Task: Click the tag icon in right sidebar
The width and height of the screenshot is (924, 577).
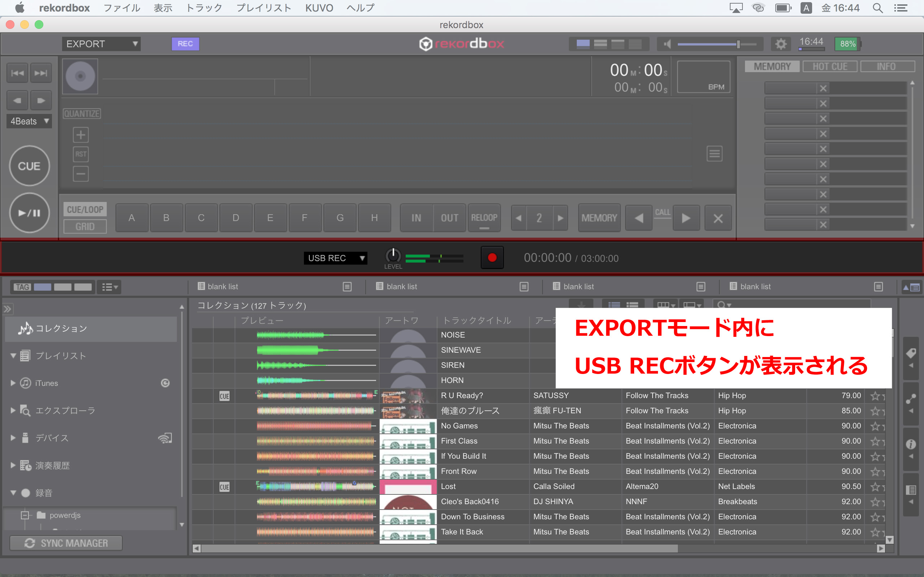Action: (911, 353)
